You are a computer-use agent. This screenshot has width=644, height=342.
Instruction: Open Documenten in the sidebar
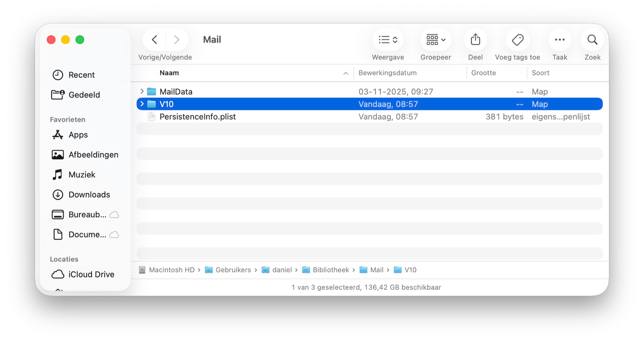coord(87,235)
